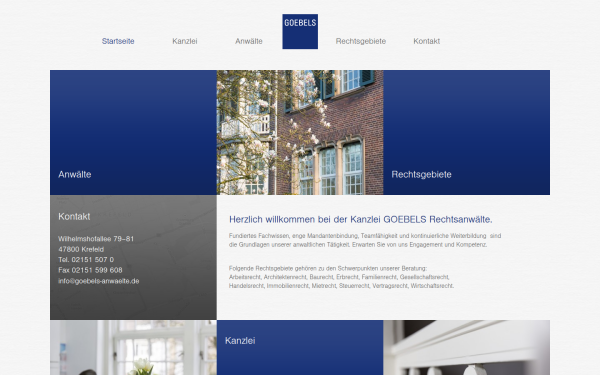Screen dimensions: 600x375
Task: Open the white railing photo tile
Action: tap(467, 347)
